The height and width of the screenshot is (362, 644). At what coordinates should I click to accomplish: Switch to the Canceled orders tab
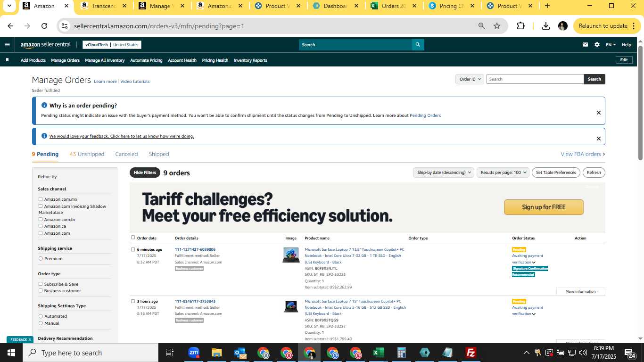click(126, 154)
